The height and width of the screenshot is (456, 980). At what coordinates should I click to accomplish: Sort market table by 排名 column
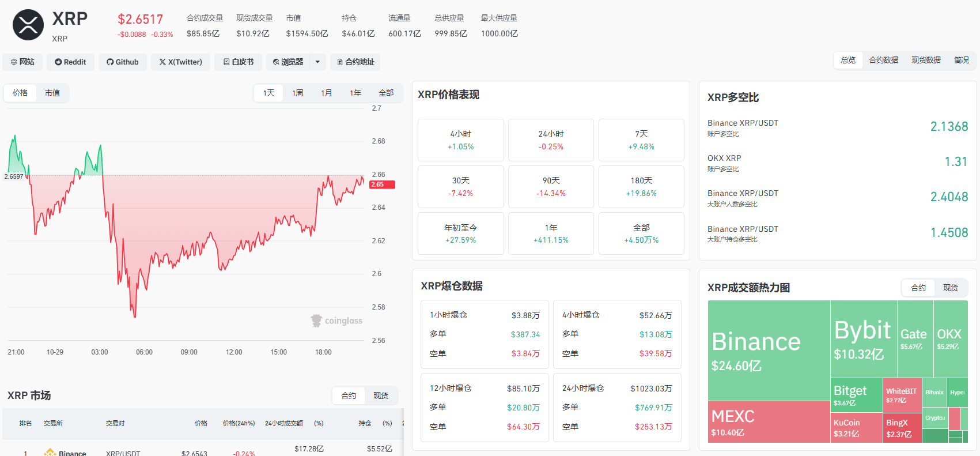(25, 423)
